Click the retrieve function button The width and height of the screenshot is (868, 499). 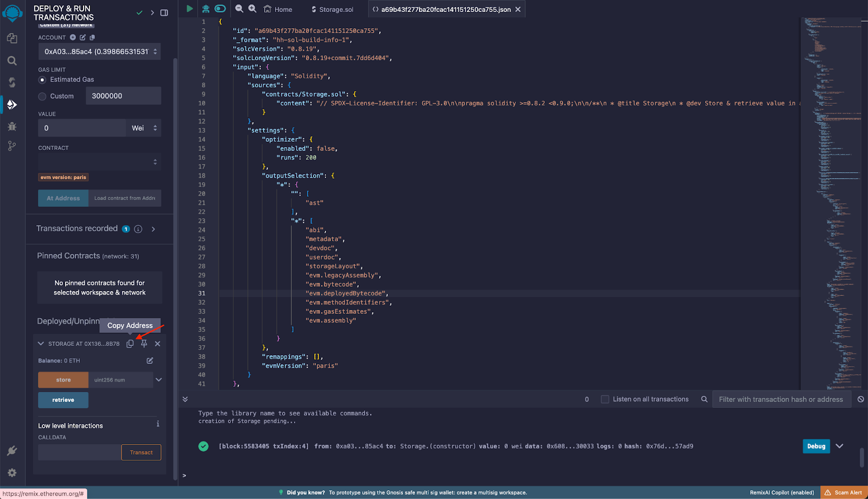63,400
